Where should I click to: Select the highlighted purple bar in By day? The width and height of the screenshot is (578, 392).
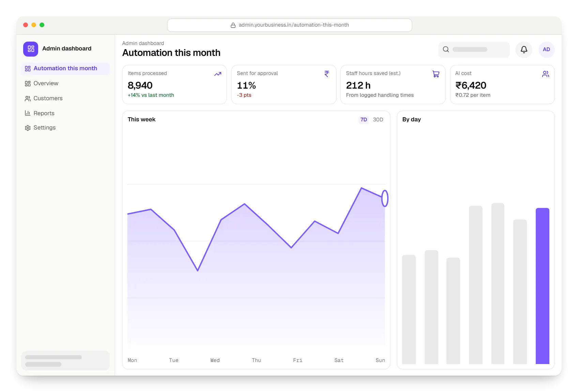point(542,286)
